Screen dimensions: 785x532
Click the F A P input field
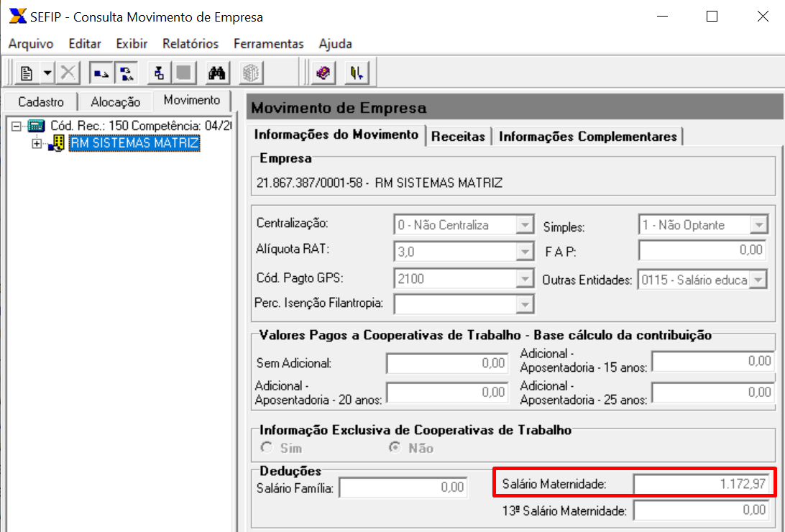[x=702, y=249]
